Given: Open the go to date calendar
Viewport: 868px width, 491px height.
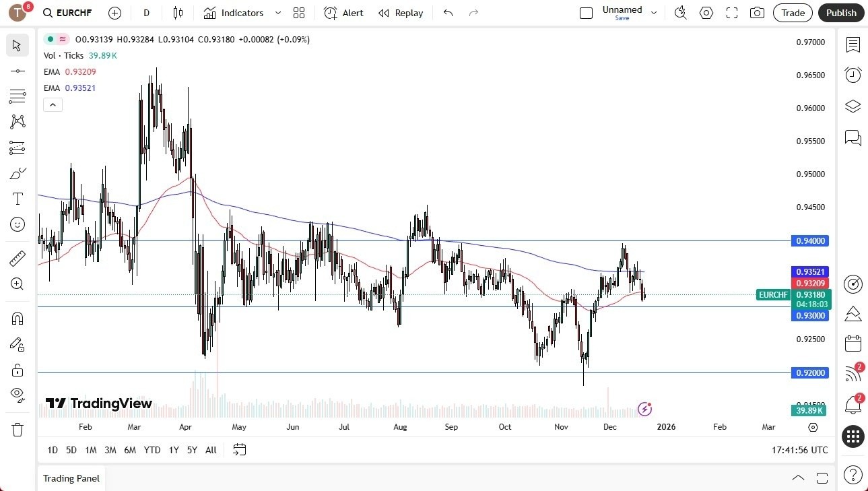Looking at the screenshot, I should [240, 450].
